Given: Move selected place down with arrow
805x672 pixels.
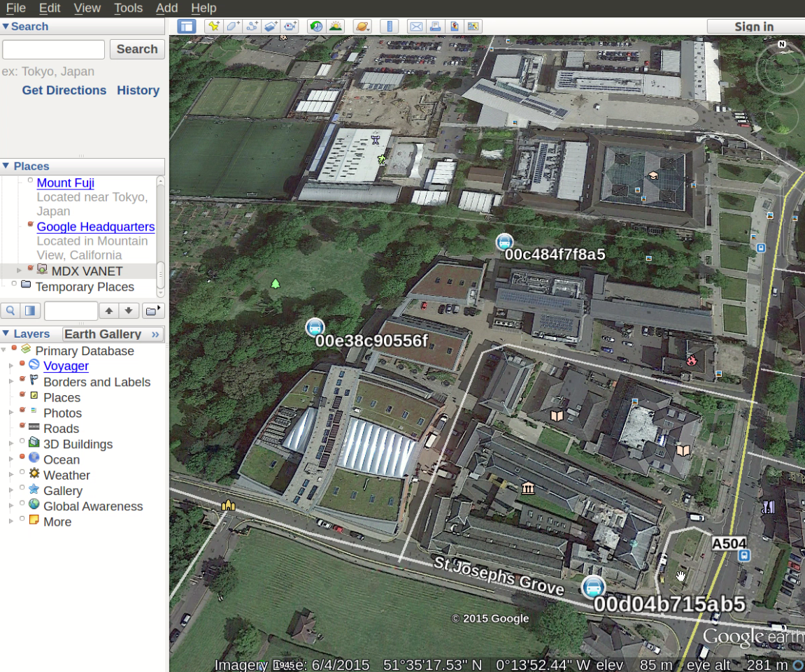Looking at the screenshot, I should (129, 310).
